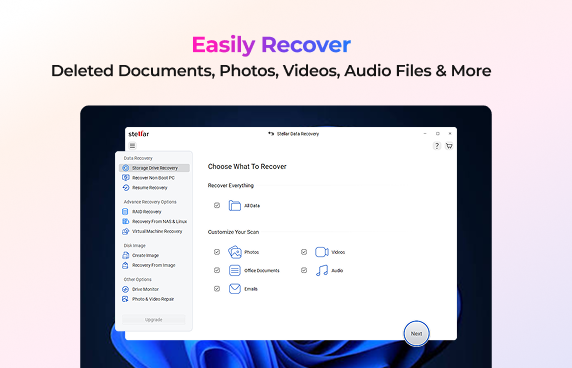Click the Audio music note icon
The height and width of the screenshot is (368, 572).
[322, 270]
